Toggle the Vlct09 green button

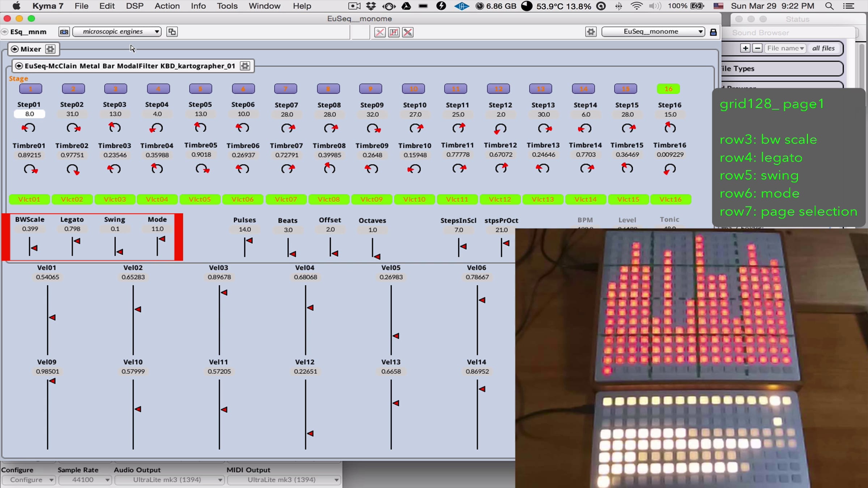coord(371,199)
